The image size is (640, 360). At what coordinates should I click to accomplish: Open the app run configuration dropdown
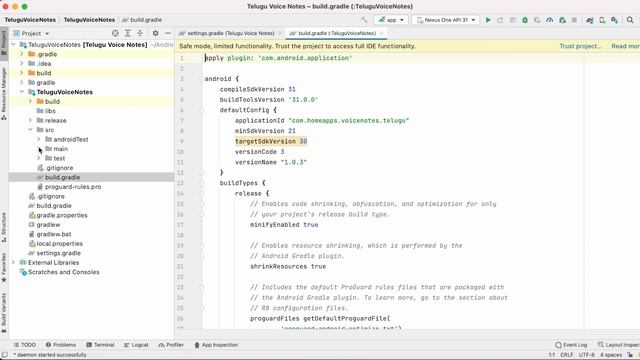[391, 20]
